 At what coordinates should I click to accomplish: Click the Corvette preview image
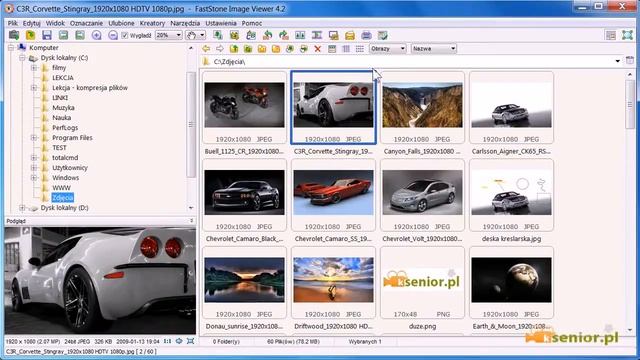click(x=100, y=280)
